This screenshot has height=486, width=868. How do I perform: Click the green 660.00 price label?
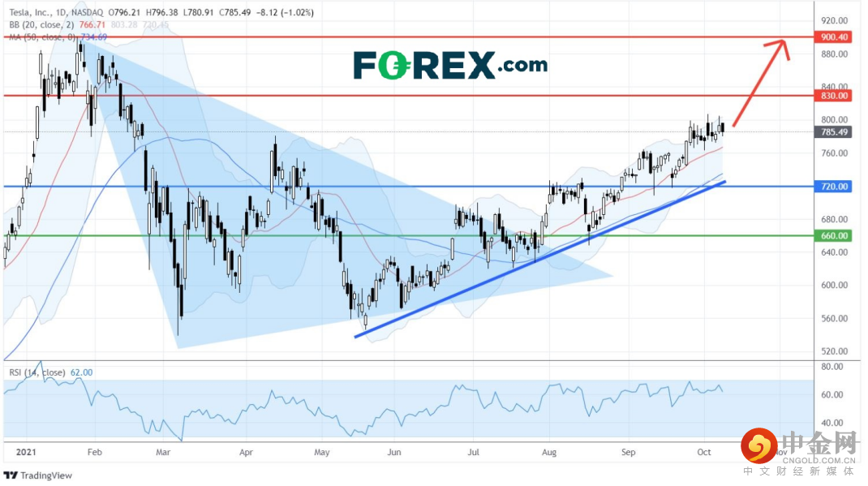pos(834,236)
